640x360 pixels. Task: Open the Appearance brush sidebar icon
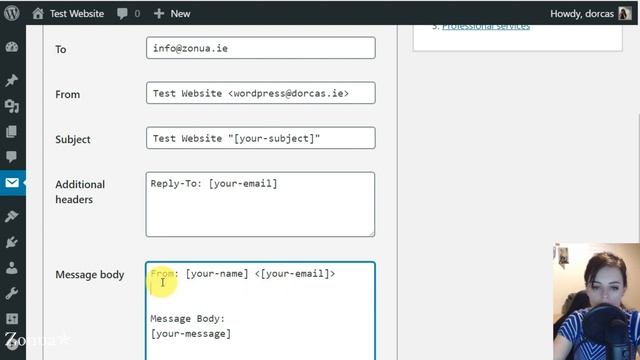pos(12,216)
